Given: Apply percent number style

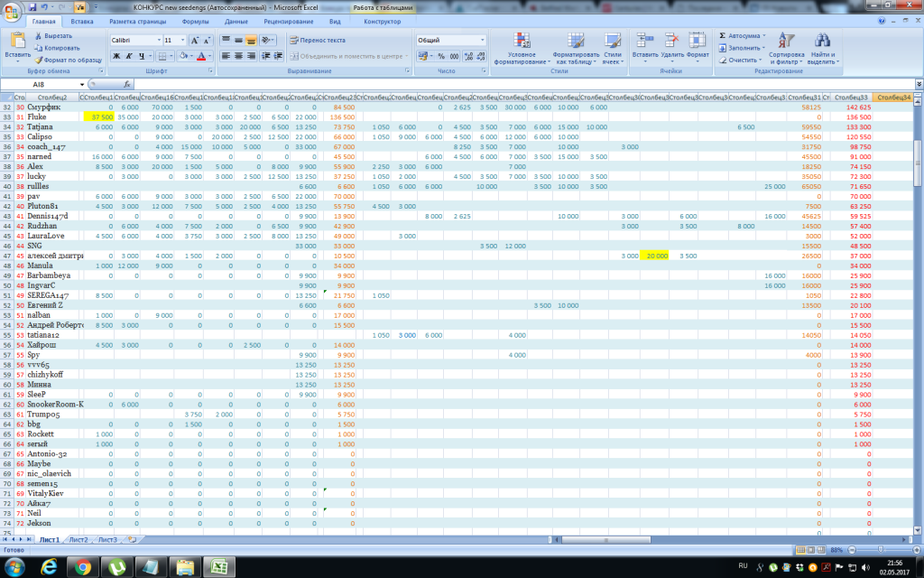Looking at the screenshot, I should (440, 56).
